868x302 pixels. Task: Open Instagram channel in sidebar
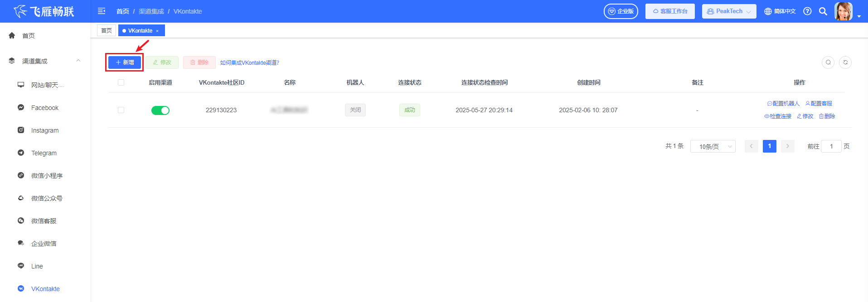coord(45,130)
